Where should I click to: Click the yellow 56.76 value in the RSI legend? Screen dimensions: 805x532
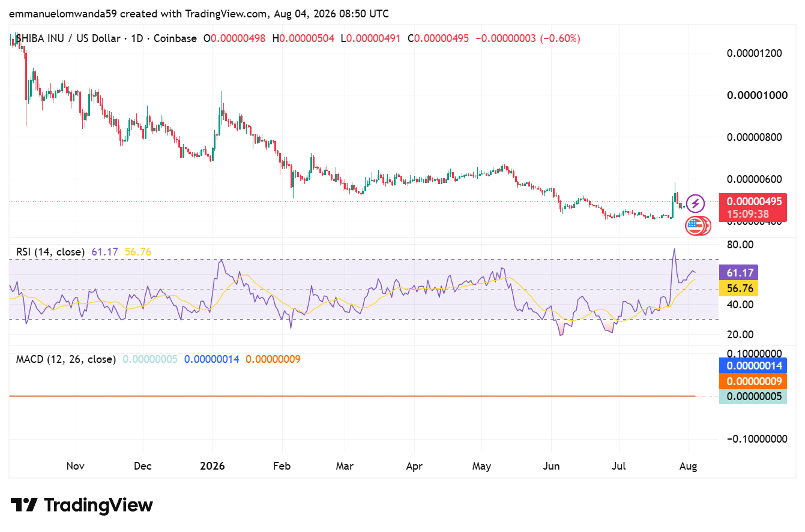138,252
